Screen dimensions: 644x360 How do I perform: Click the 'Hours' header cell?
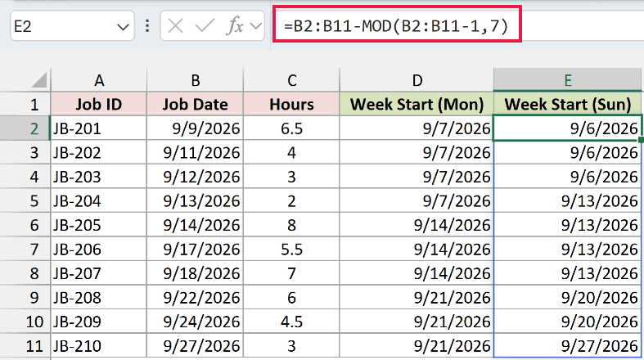click(291, 104)
